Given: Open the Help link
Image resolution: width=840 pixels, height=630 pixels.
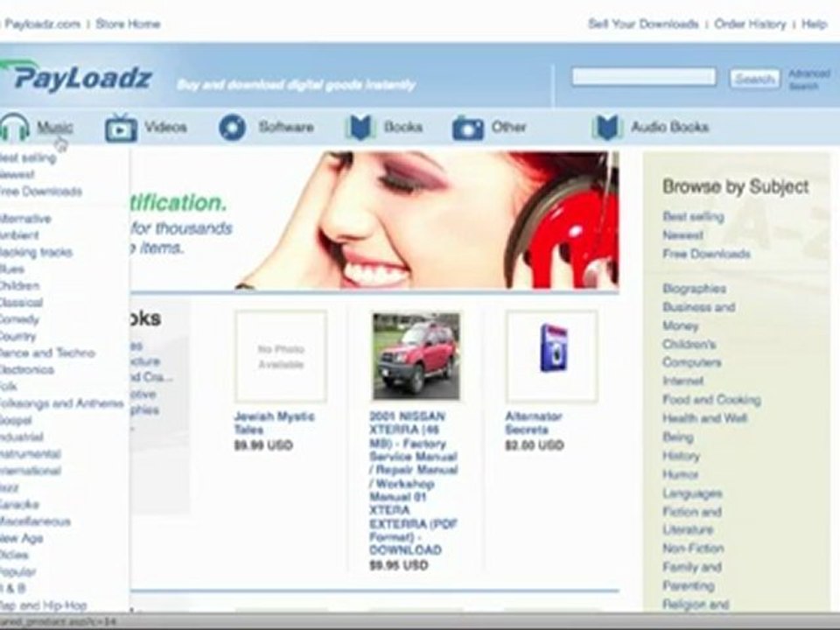Looking at the screenshot, I should [x=815, y=24].
